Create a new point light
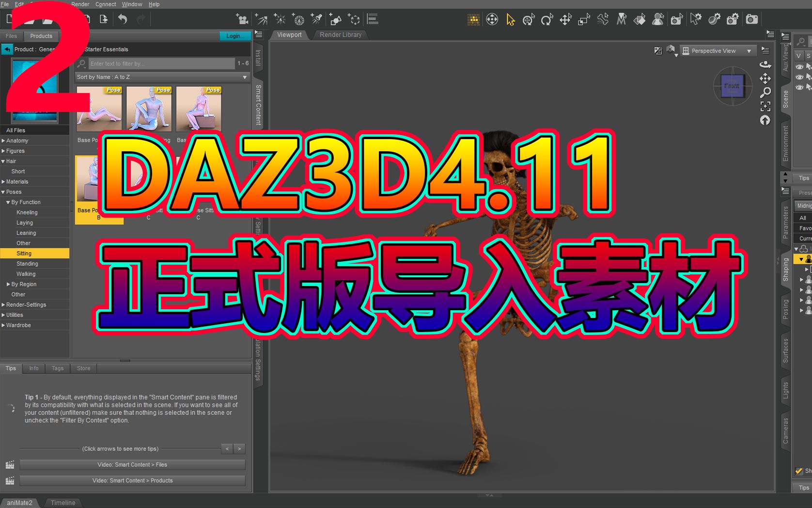 tap(280, 19)
